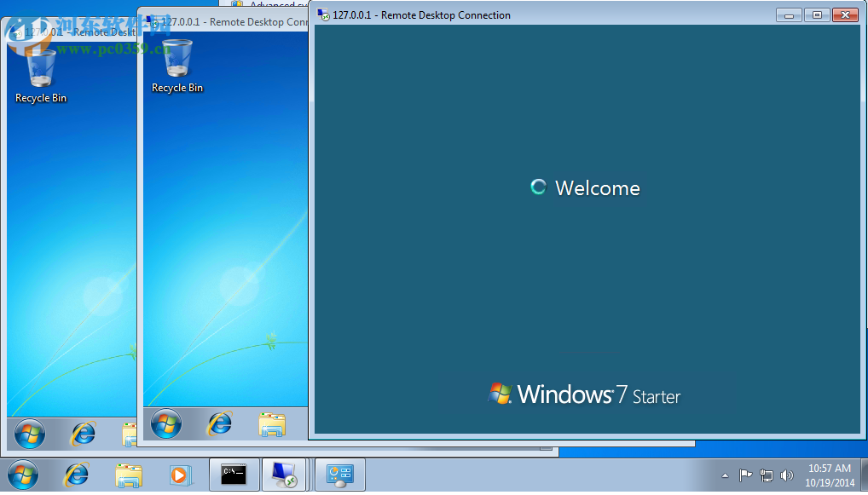The height and width of the screenshot is (495, 868).
Task: Close the front Remote Desktop window
Action: point(845,15)
